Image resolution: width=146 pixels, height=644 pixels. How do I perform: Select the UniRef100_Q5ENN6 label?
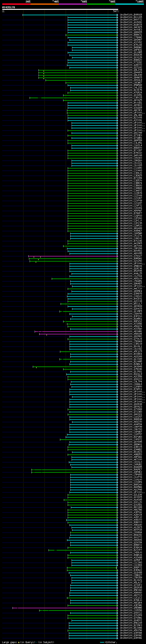coord(131,608)
